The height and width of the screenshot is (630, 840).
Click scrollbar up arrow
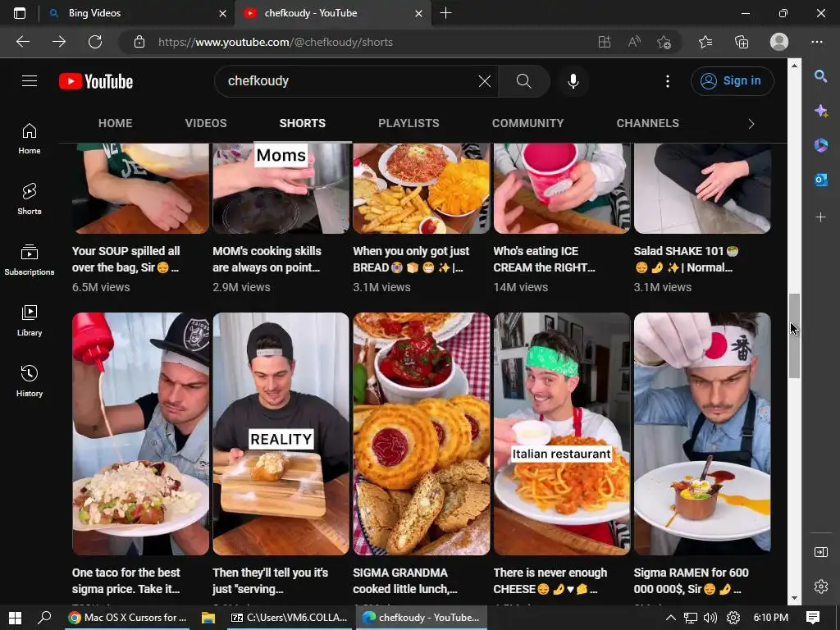(x=794, y=66)
